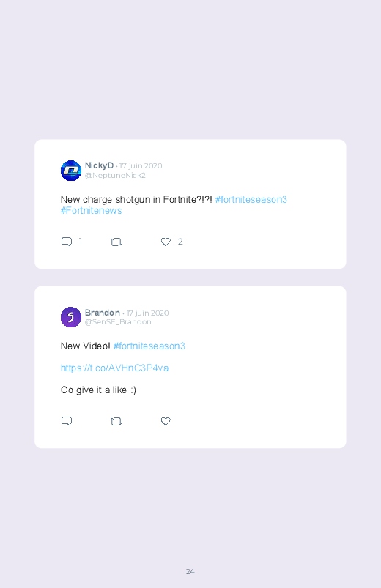Click the @NeptuneNick2 handle
Screen dimensions: 381x588
tap(115, 176)
